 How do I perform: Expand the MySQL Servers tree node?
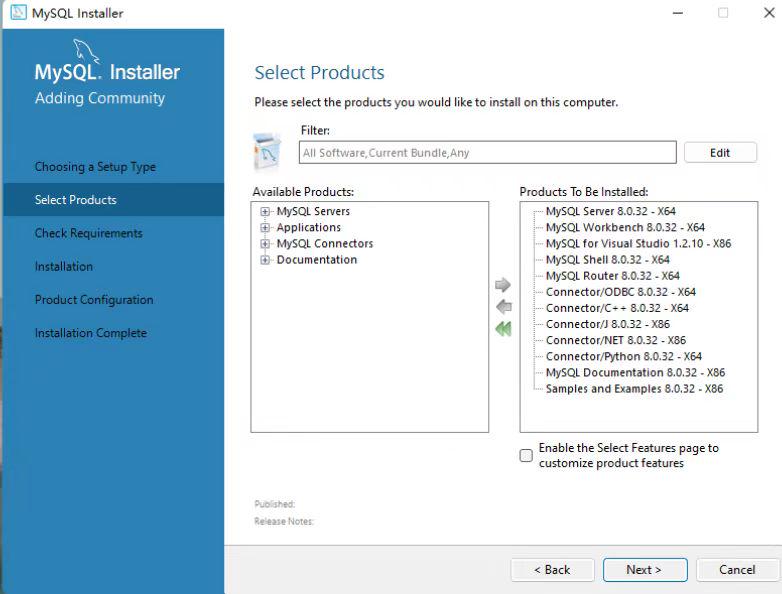(x=265, y=211)
